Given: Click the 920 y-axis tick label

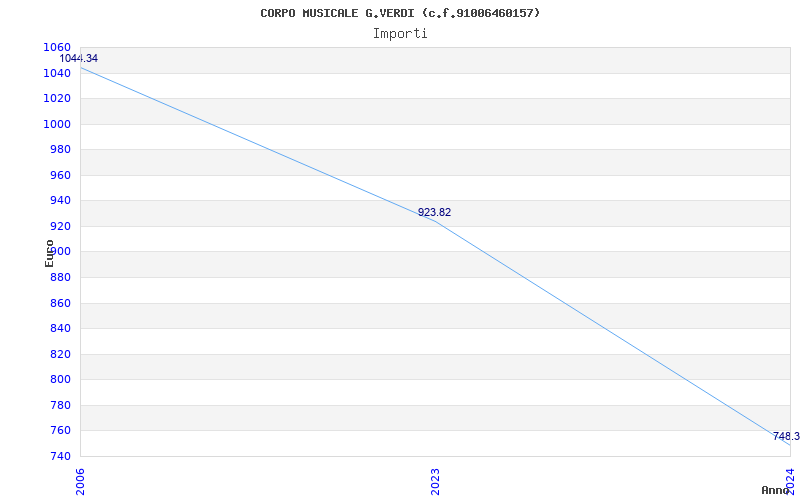Looking at the screenshot, I should 60,226.
